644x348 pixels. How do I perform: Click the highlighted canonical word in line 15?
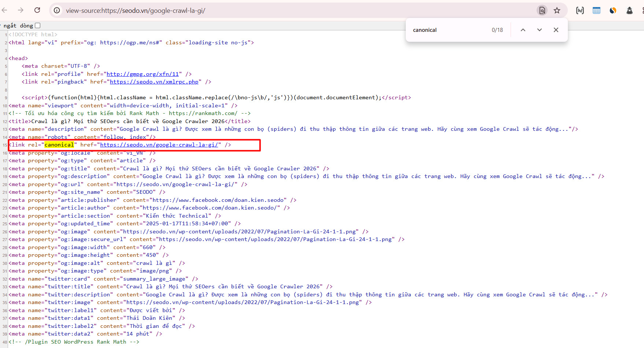coord(59,145)
